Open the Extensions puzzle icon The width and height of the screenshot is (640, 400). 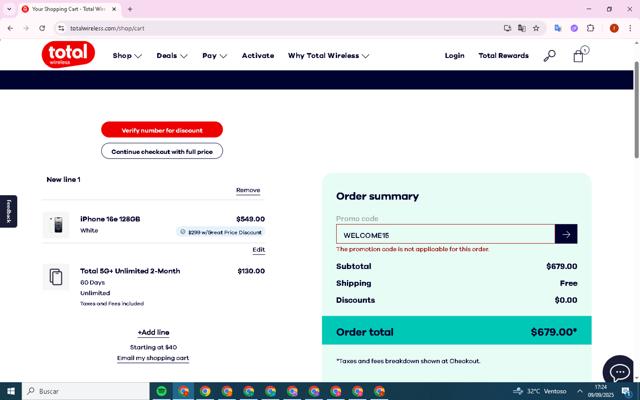591,28
